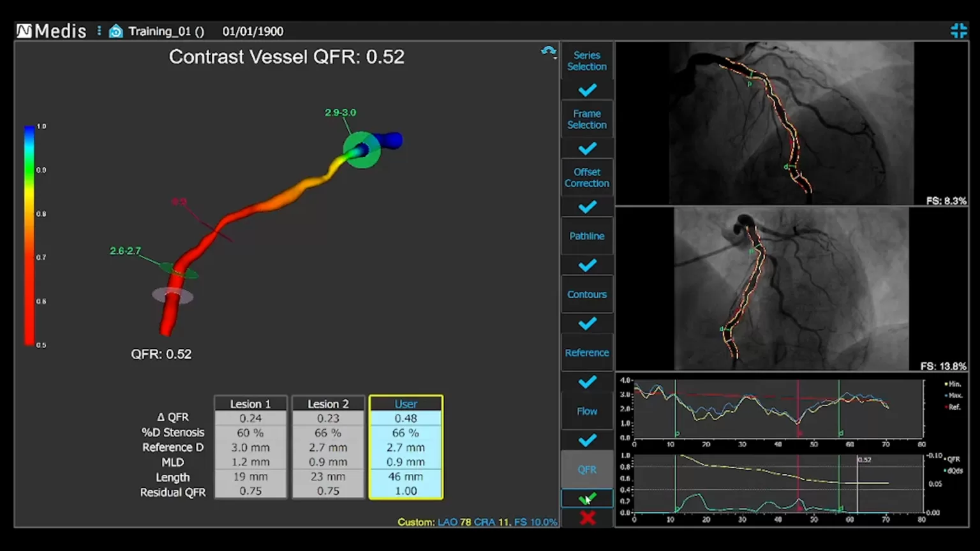Toggle the Min. diameter curve in legend
The image size is (980, 551).
coord(953,384)
